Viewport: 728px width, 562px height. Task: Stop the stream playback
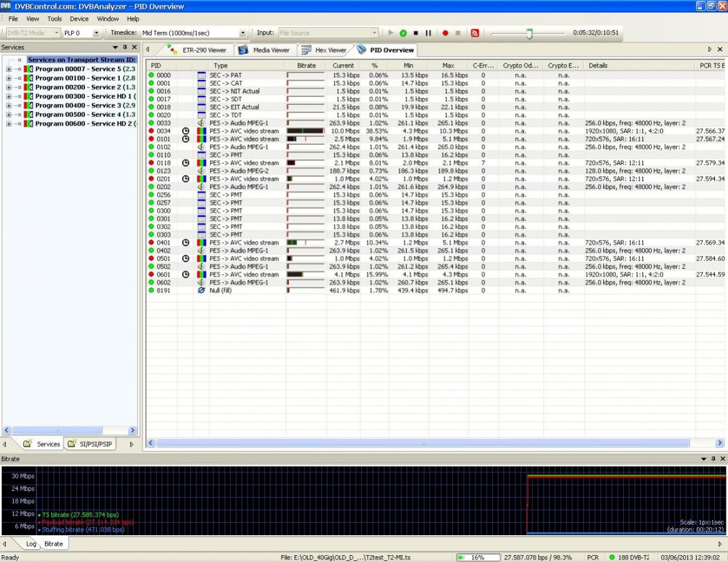(416, 33)
